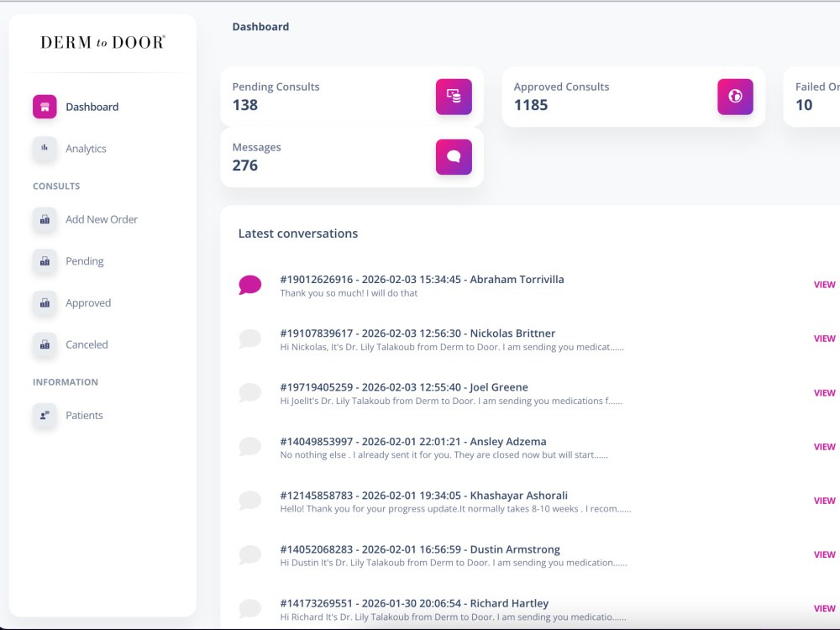Click the 'Hi Nickolas, It's Dr. Lily' preview
Screen dimensions: 840x630
452,347
